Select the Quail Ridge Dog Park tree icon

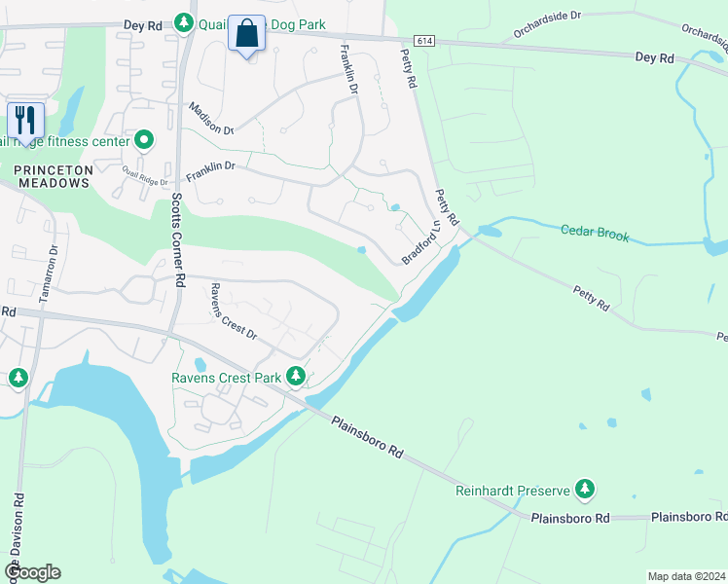(184, 22)
